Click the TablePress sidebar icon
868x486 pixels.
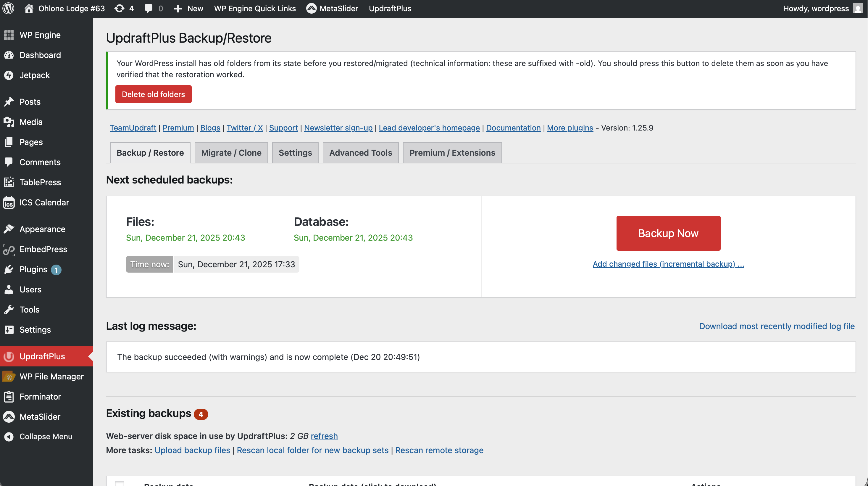coord(9,182)
